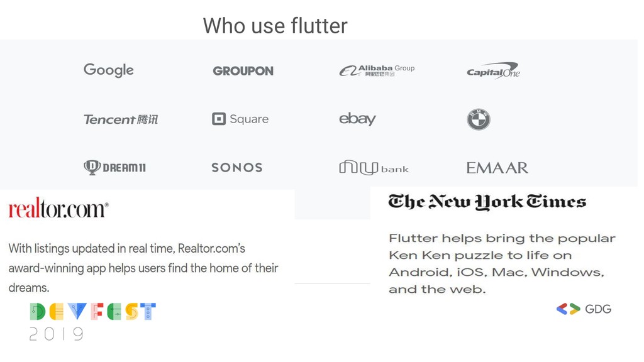Click the Dream11 trophy logo

pos(114,167)
